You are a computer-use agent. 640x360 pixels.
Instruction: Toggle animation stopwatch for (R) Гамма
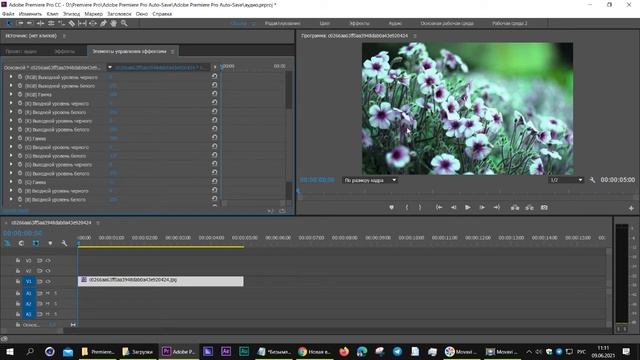20,138
